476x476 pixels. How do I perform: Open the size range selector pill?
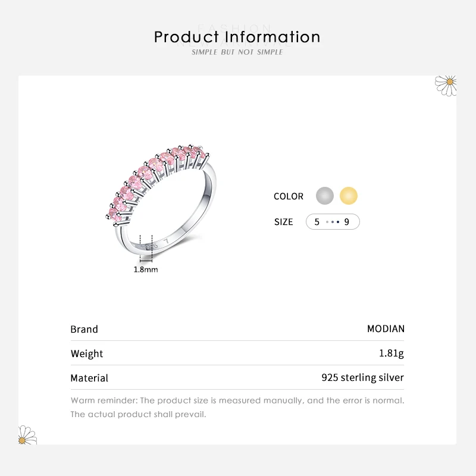[333, 222]
